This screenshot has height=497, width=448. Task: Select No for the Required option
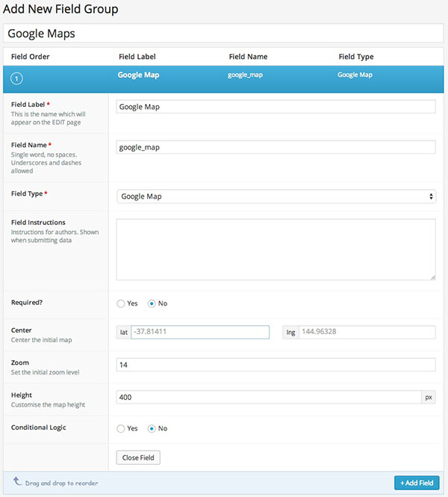click(x=152, y=303)
